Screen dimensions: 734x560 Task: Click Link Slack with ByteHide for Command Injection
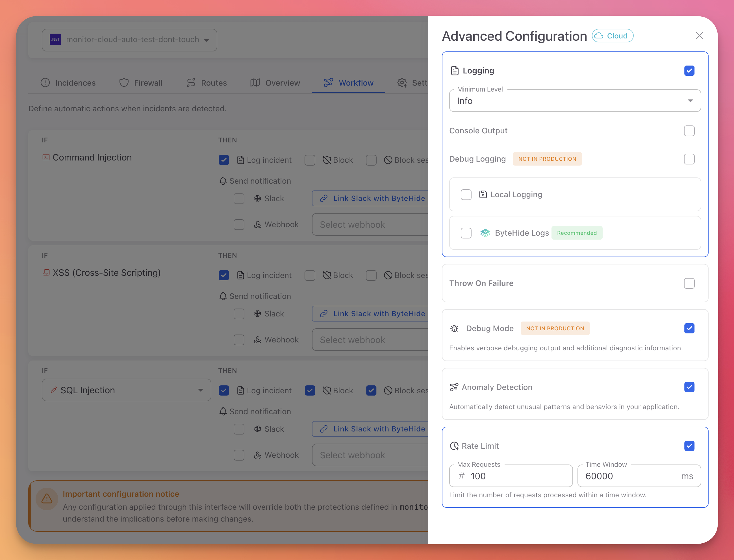[x=370, y=198]
